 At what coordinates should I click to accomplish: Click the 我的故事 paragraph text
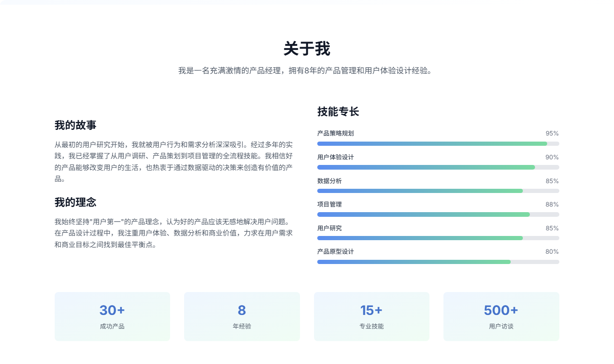(174, 162)
